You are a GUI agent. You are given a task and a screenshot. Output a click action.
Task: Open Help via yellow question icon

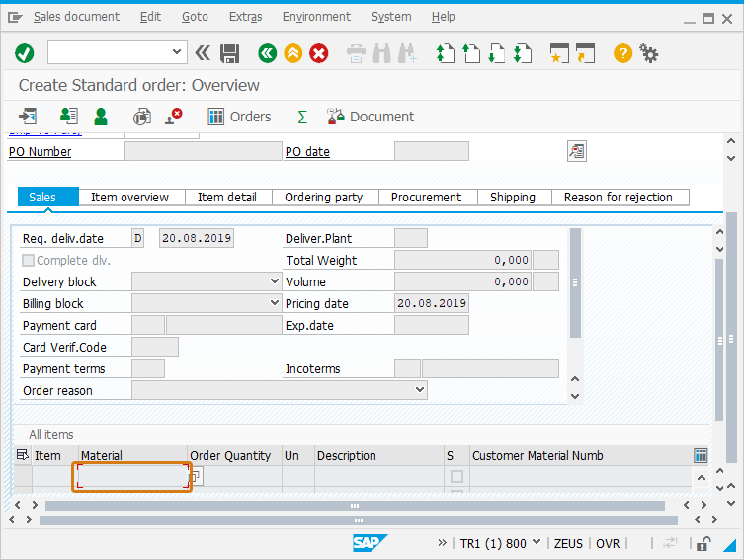[x=622, y=53]
